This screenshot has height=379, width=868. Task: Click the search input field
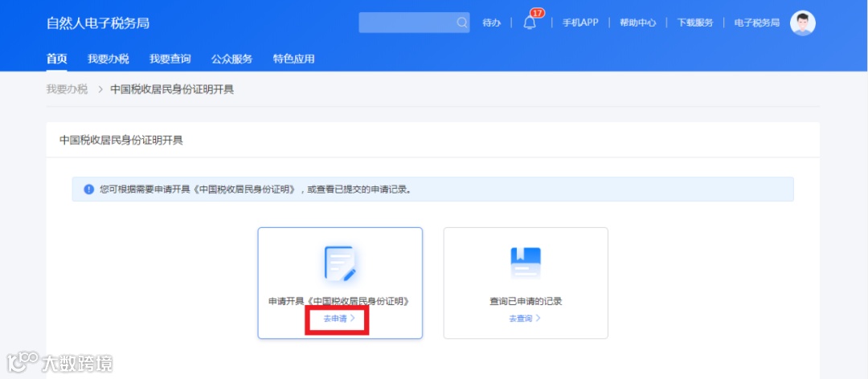point(414,22)
